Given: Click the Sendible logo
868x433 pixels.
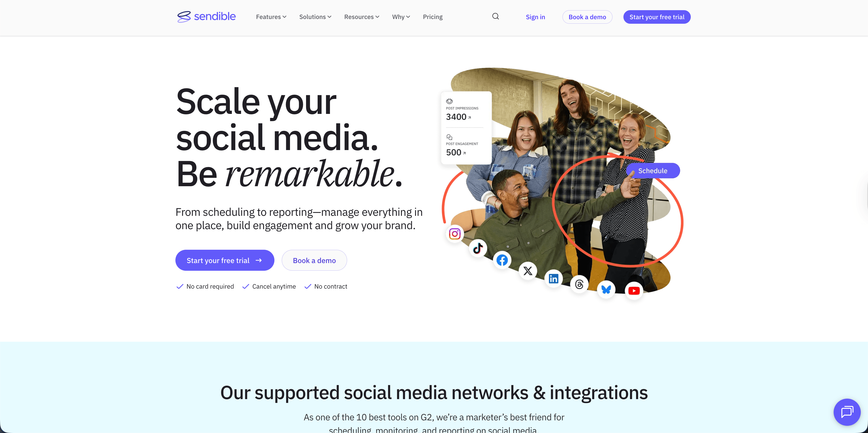Looking at the screenshot, I should coord(206,16).
